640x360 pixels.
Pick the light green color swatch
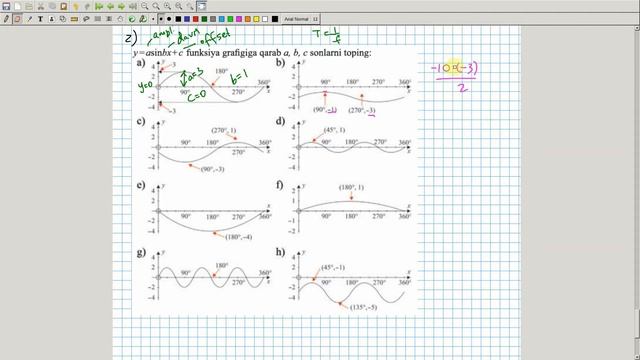click(230, 19)
